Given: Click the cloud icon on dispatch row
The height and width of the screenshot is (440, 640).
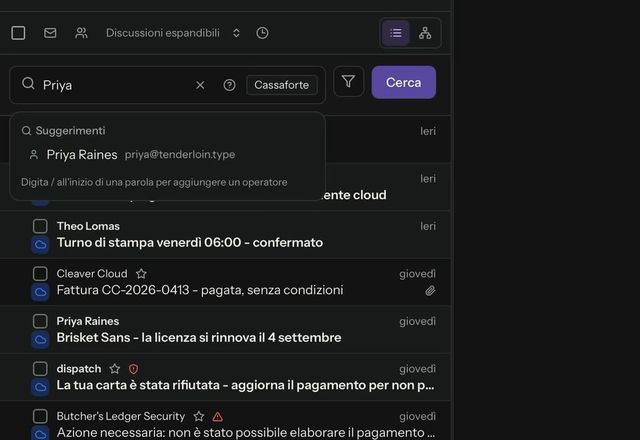Looking at the screenshot, I should click(x=40, y=387).
